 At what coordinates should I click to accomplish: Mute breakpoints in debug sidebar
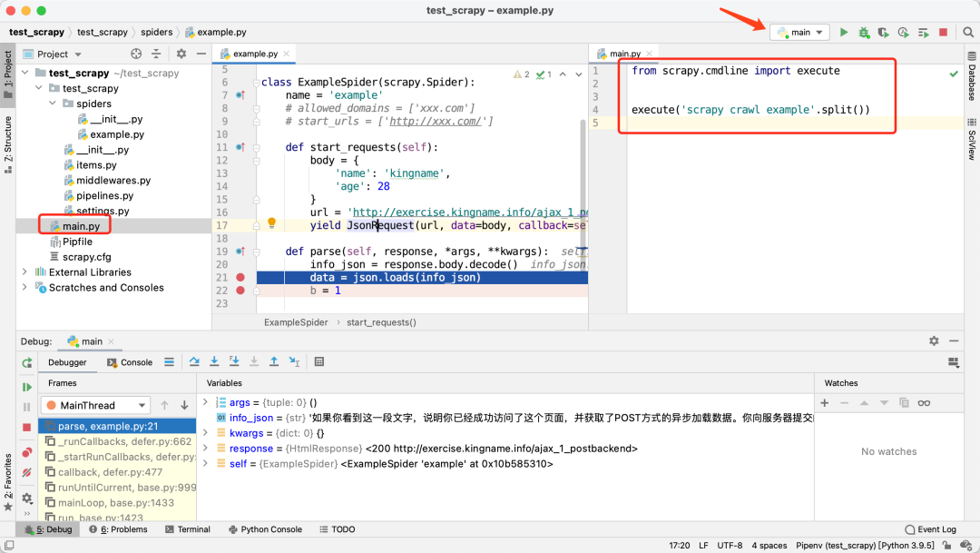click(27, 472)
